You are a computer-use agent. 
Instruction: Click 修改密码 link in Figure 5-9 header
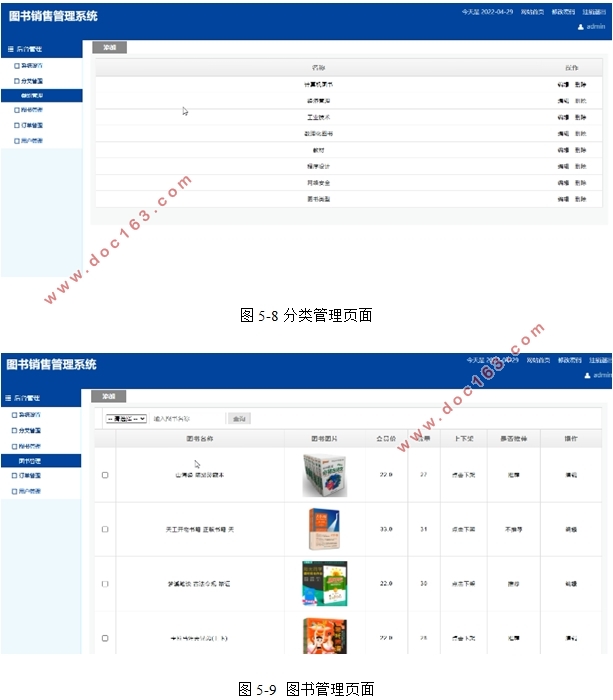click(569, 360)
